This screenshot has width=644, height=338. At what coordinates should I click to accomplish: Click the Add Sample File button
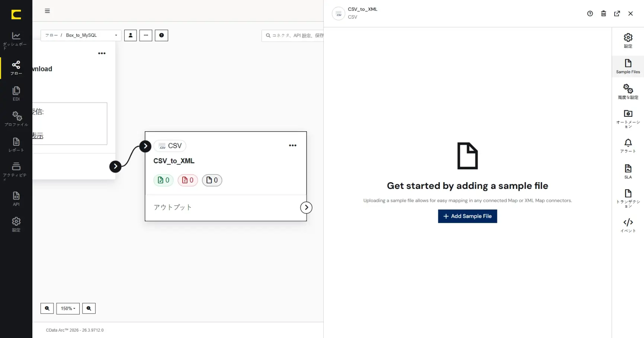click(x=467, y=216)
